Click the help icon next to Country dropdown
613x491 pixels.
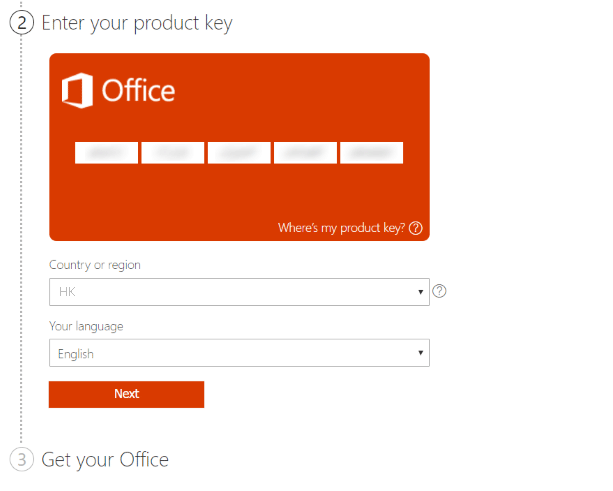(x=439, y=291)
